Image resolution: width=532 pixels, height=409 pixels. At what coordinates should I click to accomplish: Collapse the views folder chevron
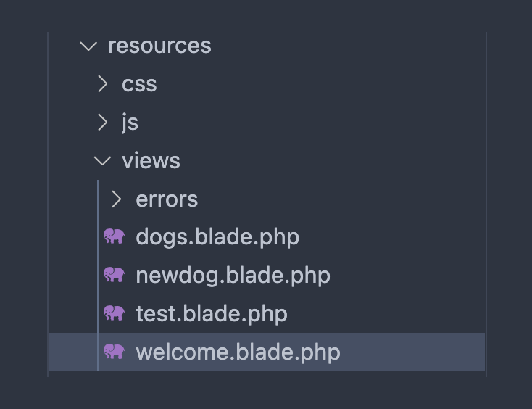click(x=103, y=161)
